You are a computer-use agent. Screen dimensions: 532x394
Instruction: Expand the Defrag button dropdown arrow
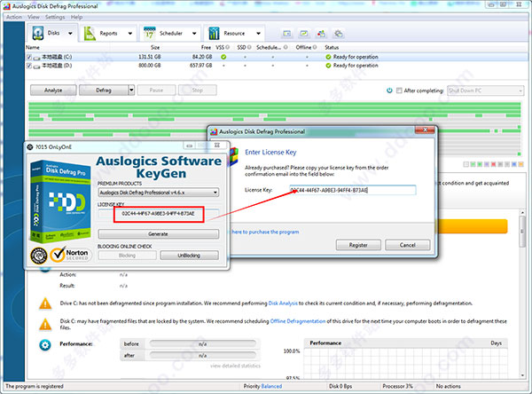[x=131, y=90]
